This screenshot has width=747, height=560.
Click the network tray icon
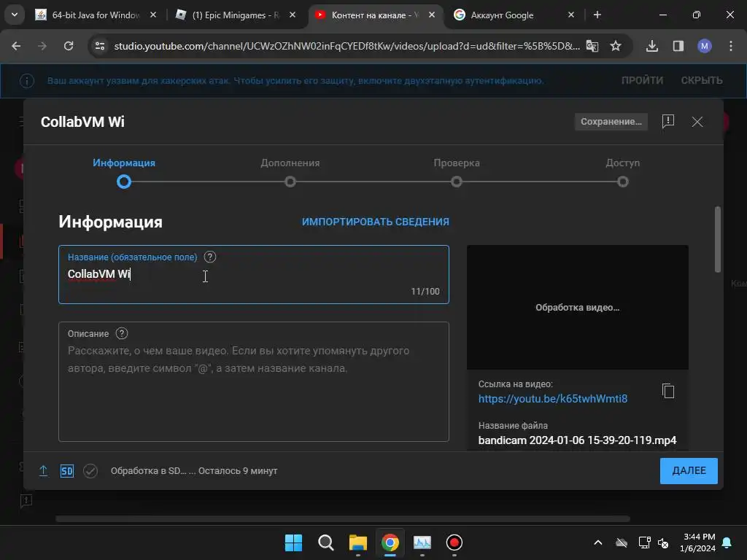tap(645, 542)
